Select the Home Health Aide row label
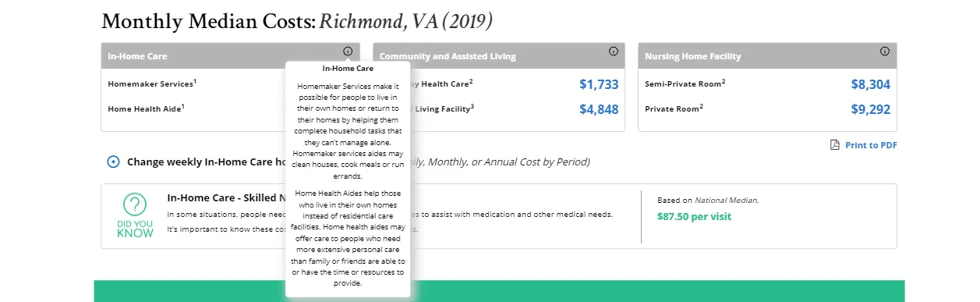Viewport: 980px width, 302px height. 147,108
